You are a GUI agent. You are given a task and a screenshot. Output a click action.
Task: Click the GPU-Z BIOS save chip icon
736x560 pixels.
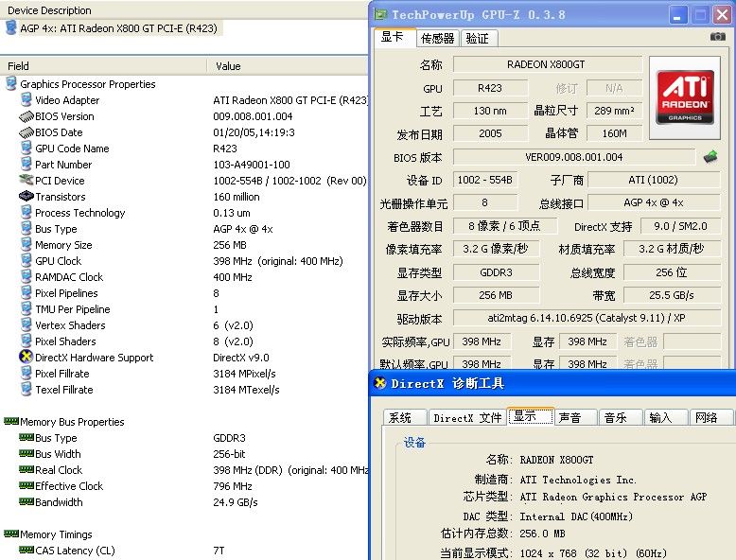coord(710,157)
